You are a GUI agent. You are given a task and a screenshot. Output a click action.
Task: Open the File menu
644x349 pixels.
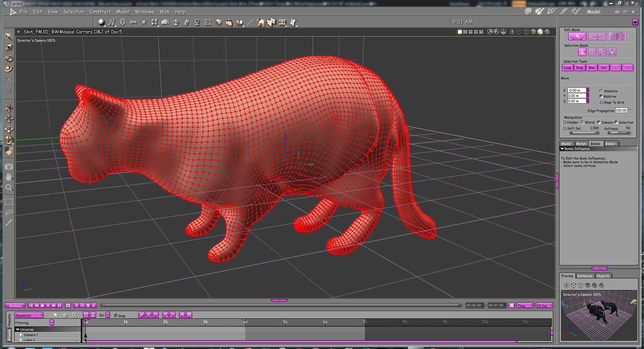point(24,12)
